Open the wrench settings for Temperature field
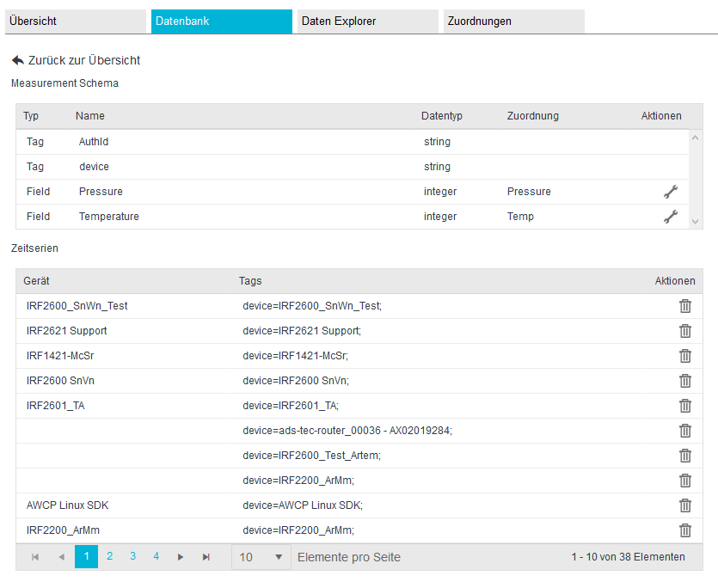The width and height of the screenshot is (718, 588). coord(671,216)
